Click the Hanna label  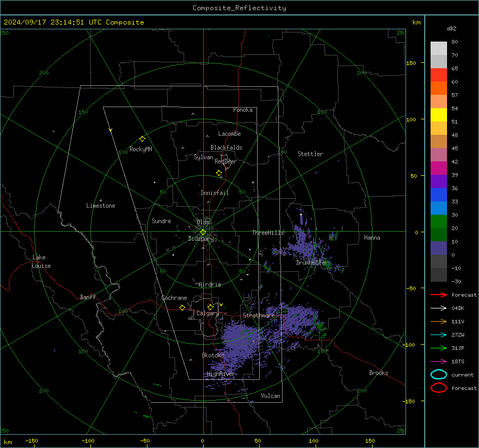372,238
